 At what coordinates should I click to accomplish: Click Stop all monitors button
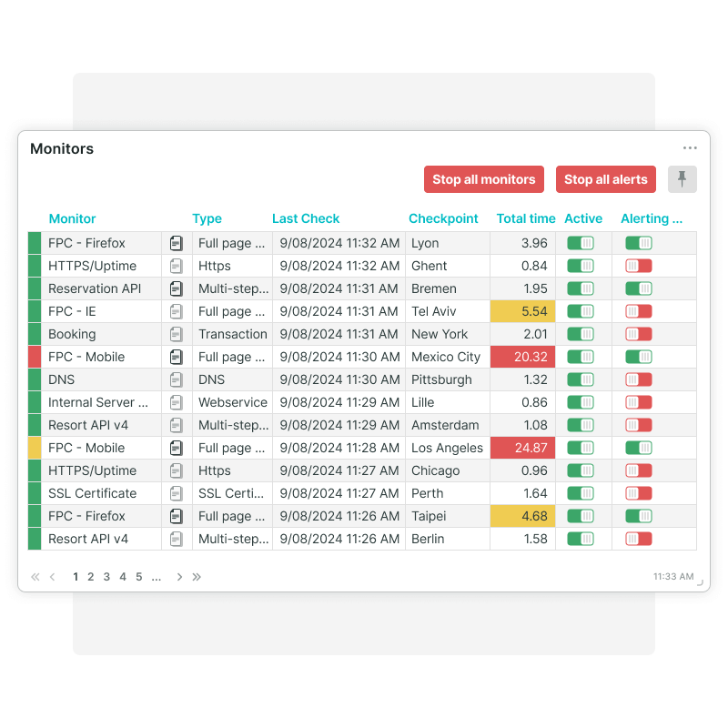(x=484, y=179)
